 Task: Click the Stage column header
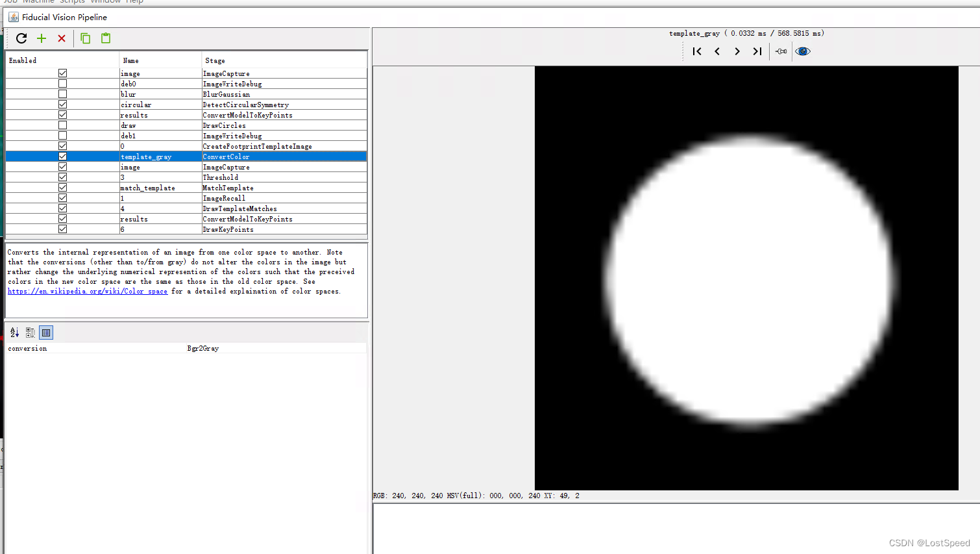click(284, 60)
